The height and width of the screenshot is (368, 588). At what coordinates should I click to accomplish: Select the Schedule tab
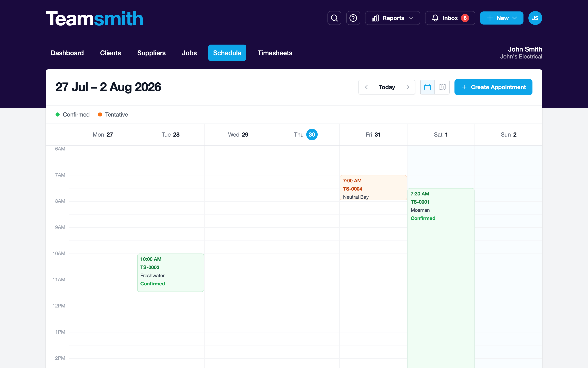coord(227,53)
